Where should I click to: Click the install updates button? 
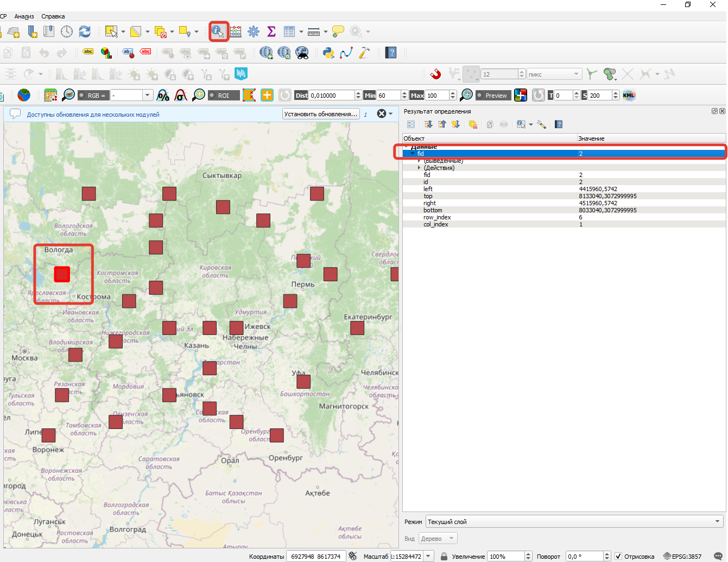click(x=321, y=114)
